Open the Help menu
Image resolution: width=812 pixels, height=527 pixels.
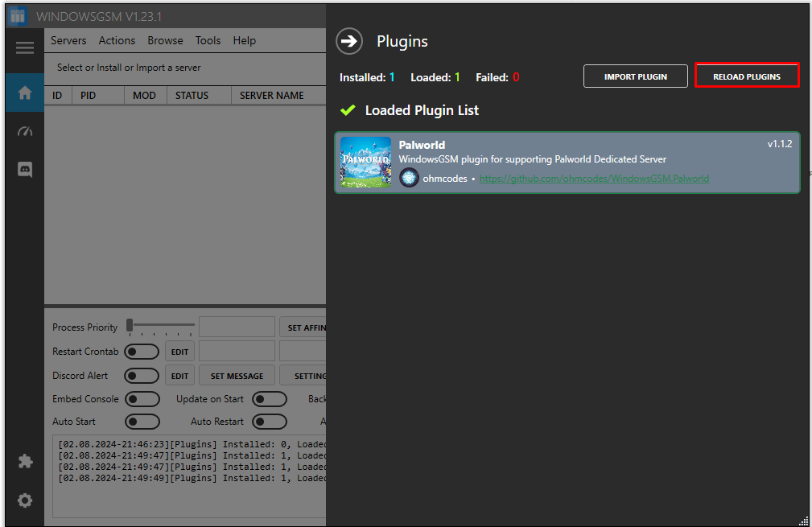tap(245, 40)
